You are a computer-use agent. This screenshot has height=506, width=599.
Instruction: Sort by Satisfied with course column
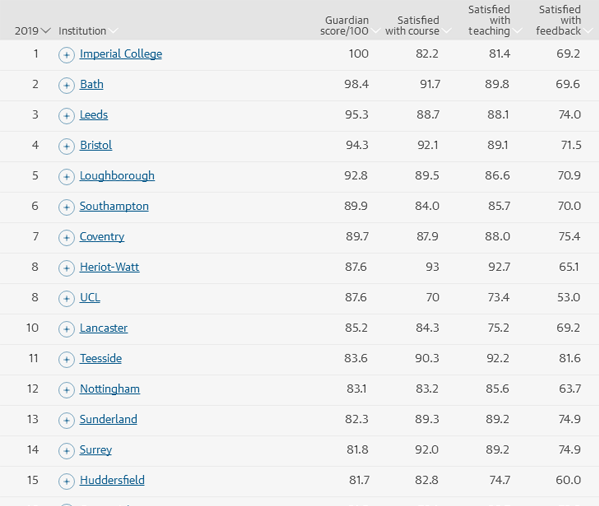(413, 26)
